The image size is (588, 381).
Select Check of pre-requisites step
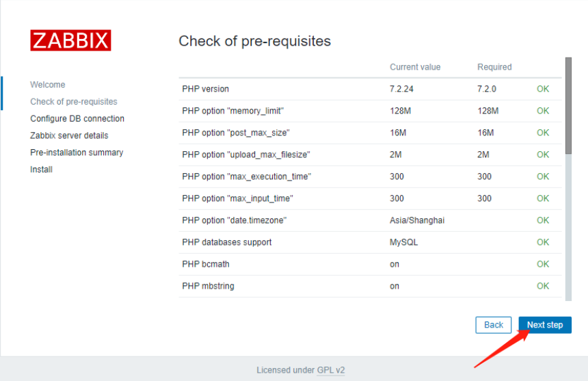tap(74, 102)
